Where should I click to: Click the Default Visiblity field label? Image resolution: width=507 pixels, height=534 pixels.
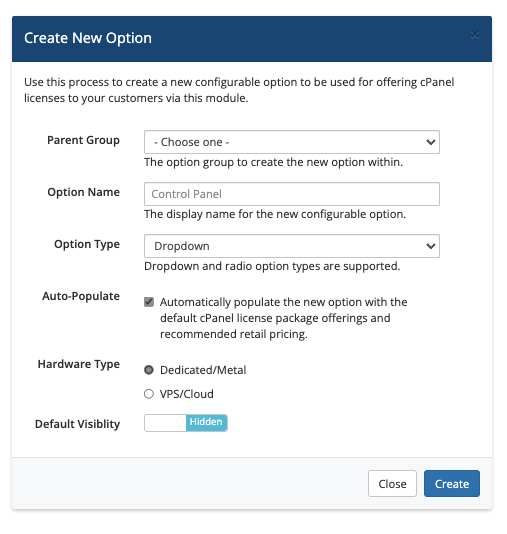coord(78,424)
